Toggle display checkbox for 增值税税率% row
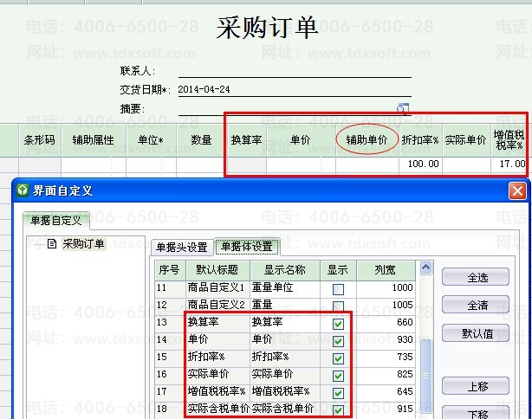This screenshot has height=419, width=532. [x=338, y=392]
